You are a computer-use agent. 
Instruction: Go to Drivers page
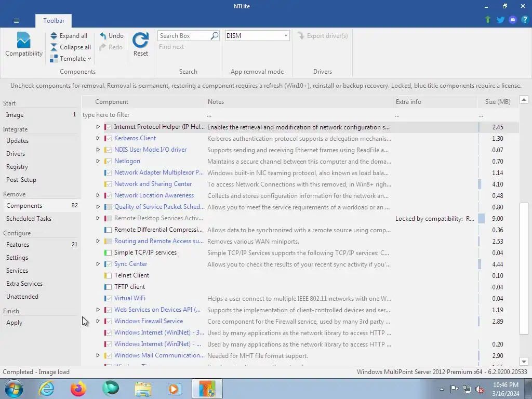41,153
